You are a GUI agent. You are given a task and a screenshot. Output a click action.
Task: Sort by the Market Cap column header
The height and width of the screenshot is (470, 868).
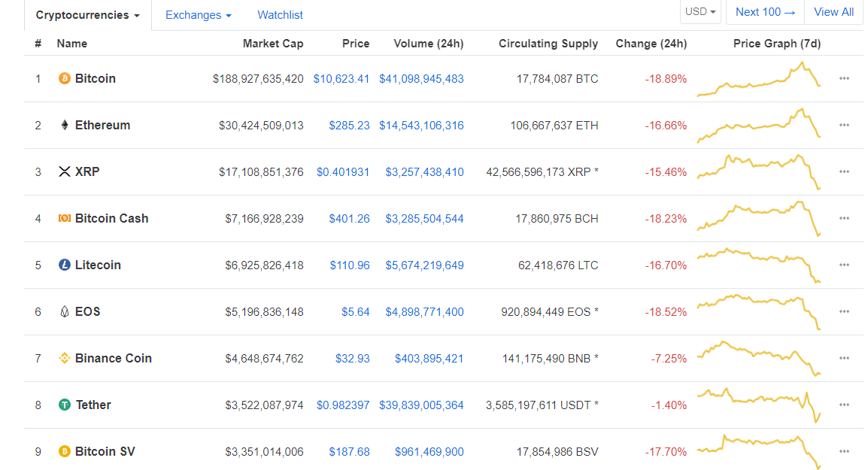pyautogui.click(x=273, y=44)
